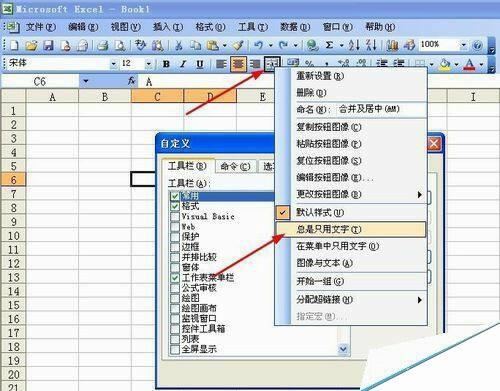Open the 工具 menu in menu bar
The width and height of the screenshot is (500, 391).
click(252, 27)
